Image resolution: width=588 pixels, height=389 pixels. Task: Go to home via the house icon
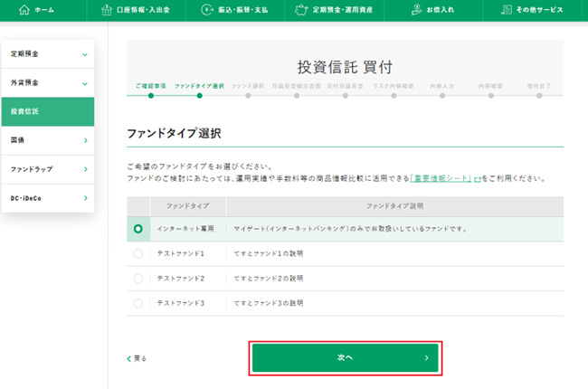pyautogui.click(x=24, y=10)
